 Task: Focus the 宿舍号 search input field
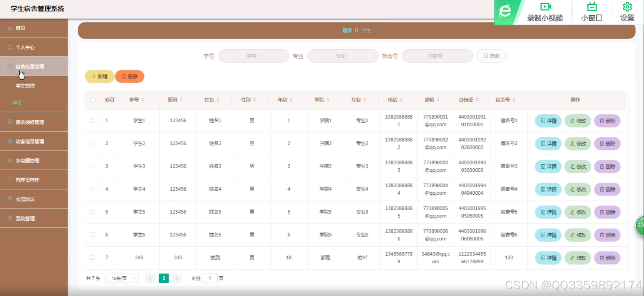pyautogui.click(x=437, y=56)
